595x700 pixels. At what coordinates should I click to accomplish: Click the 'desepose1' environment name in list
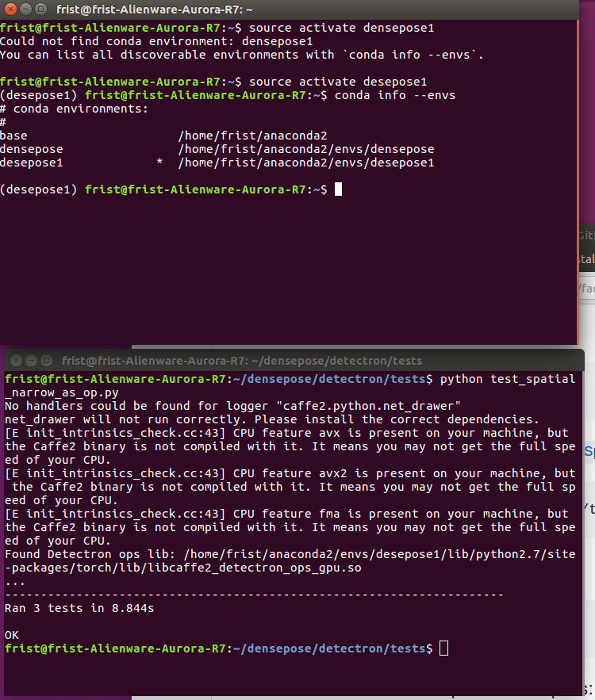click(31, 163)
